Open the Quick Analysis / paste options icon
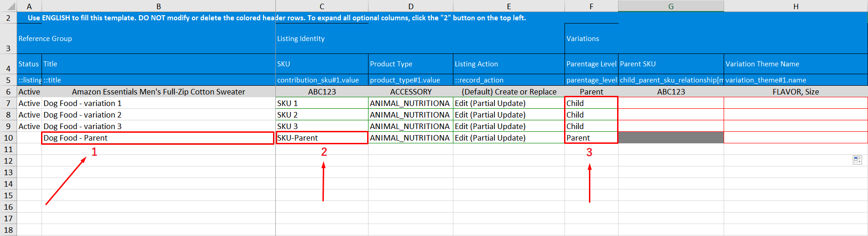The width and height of the screenshot is (868, 236). point(857,160)
